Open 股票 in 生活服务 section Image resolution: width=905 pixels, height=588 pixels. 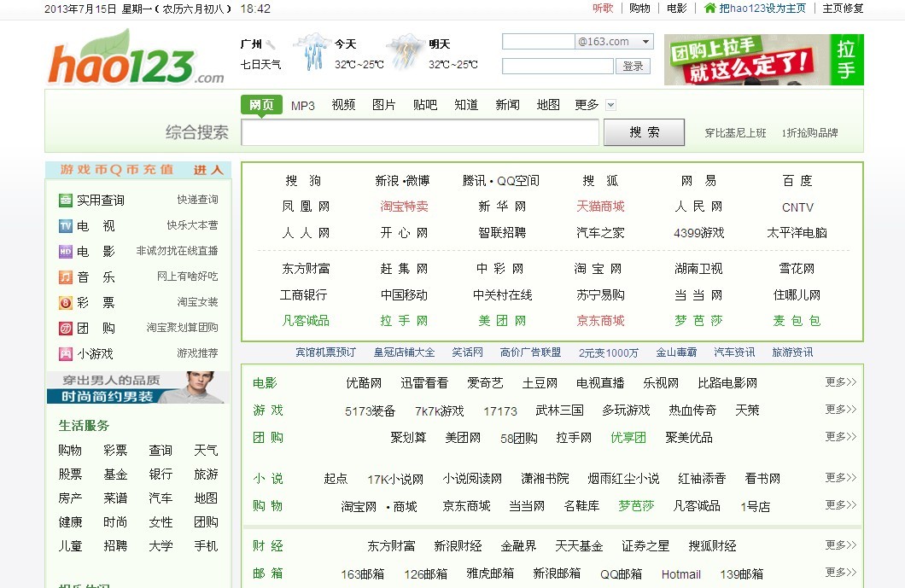click(70, 474)
